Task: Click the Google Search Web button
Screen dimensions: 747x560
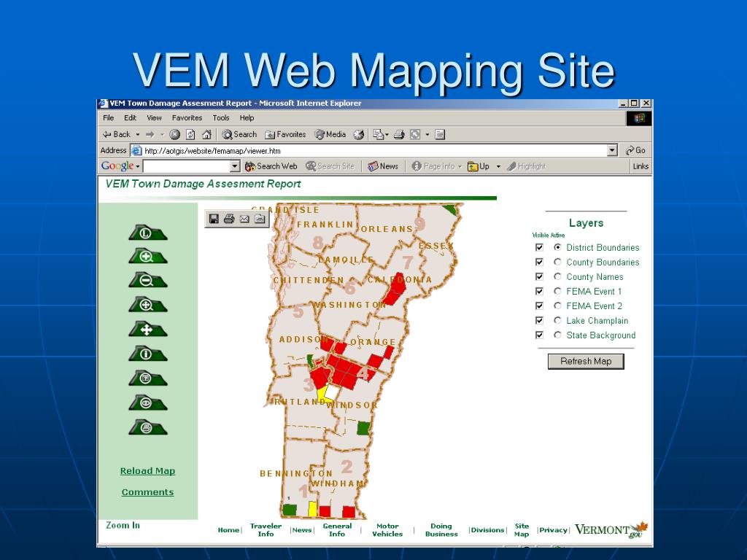Action: [271, 166]
